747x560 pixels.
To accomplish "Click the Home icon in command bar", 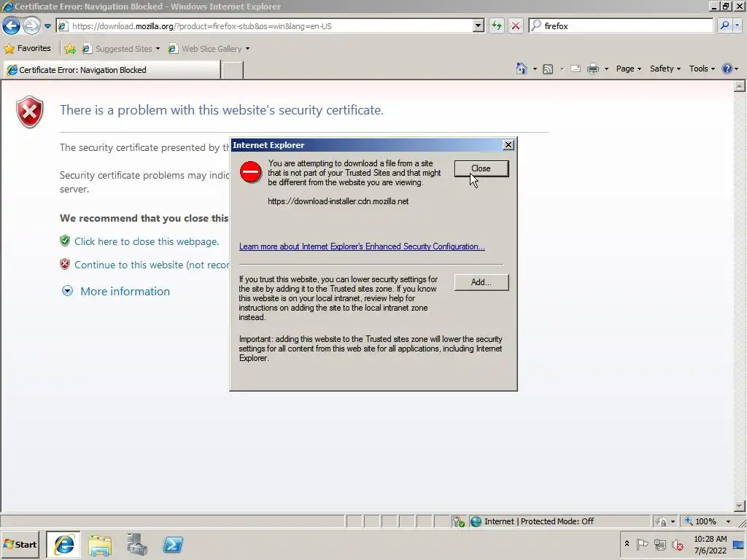I will (522, 69).
